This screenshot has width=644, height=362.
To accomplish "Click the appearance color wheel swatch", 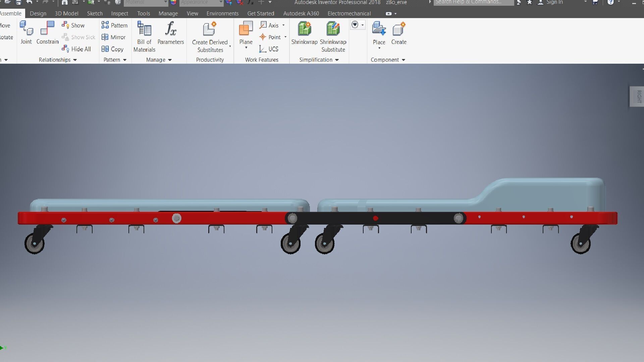I will [173, 2].
